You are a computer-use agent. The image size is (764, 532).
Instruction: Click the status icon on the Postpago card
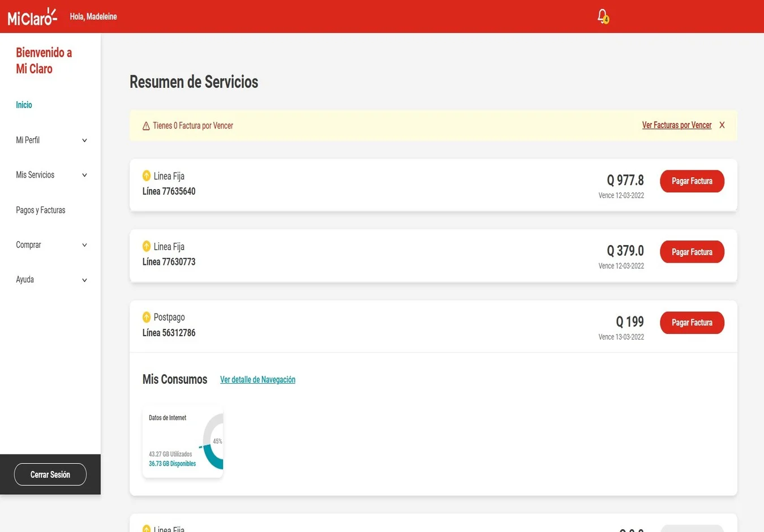coord(147,317)
